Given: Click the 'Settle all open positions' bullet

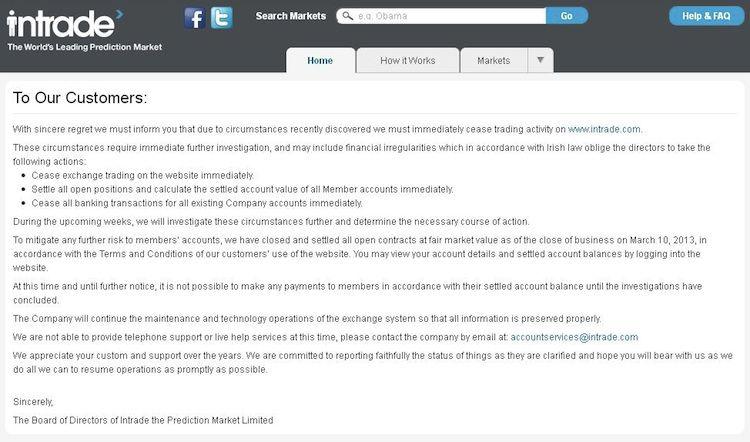Looking at the screenshot, I should (242, 189).
